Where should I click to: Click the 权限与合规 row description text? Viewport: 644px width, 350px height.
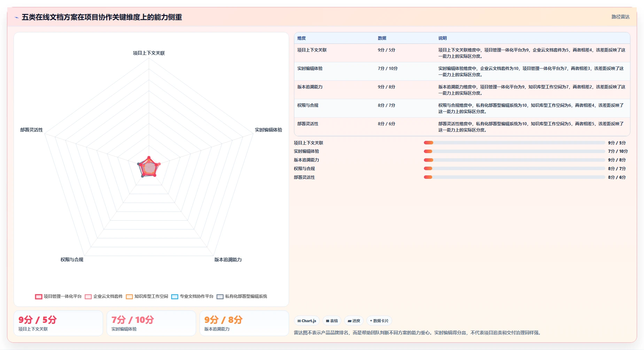[x=531, y=109]
